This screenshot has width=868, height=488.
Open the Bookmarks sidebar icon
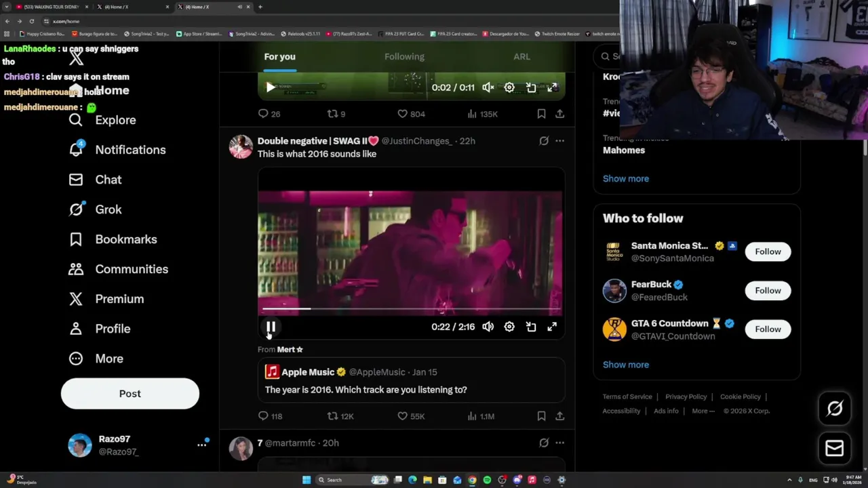pyautogui.click(x=75, y=239)
